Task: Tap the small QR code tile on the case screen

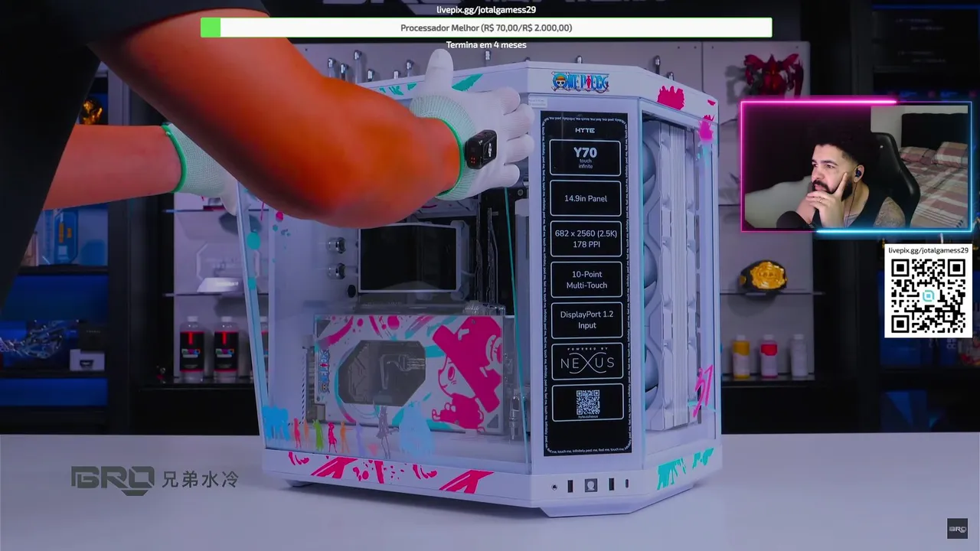Action: pyautogui.click(x=587, y=403)
